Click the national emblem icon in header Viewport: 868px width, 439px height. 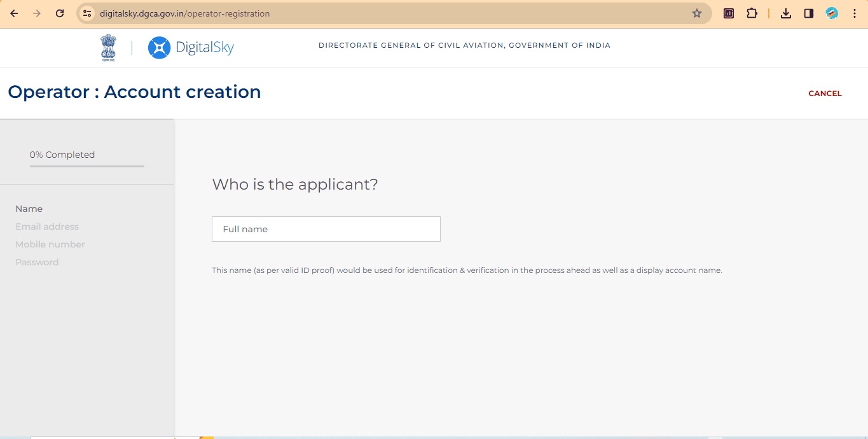(x=108, y=47)
